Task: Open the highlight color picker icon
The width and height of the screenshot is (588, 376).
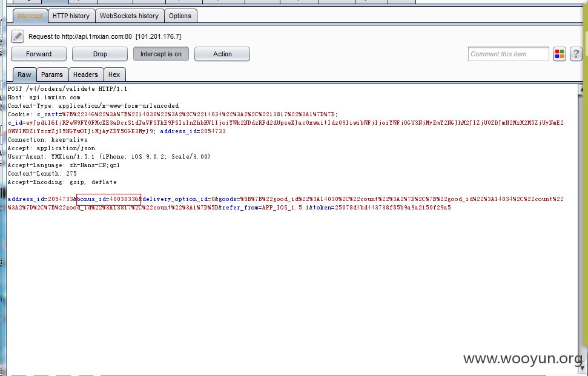Action: [559, 54]
